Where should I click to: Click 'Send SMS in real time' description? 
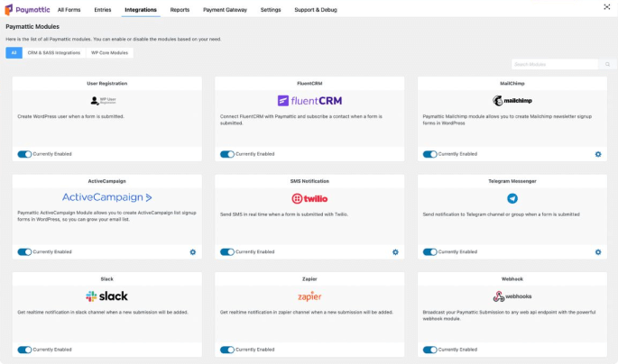tap(284, 214)
